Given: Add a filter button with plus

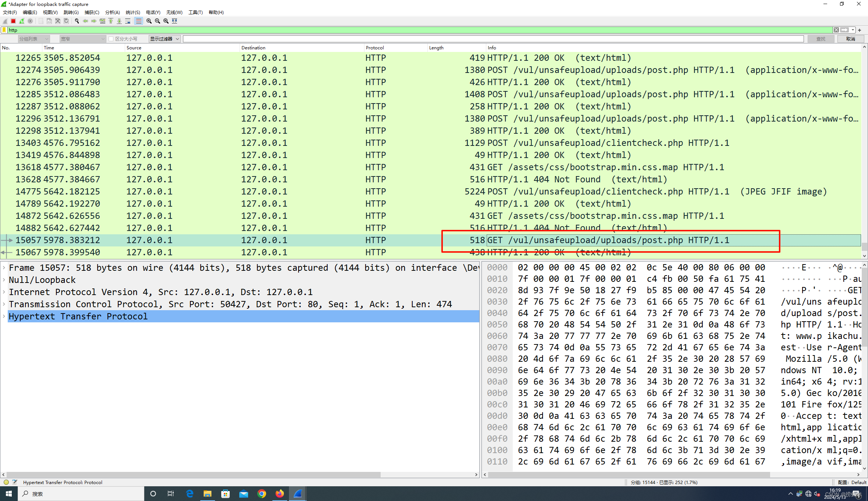Looking at the screenshot, I should 860,30.
